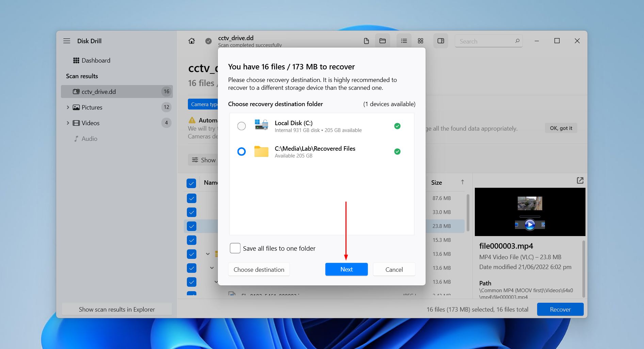
Task: Open Dashboard in the sidebar
Action: click(117, 60)
